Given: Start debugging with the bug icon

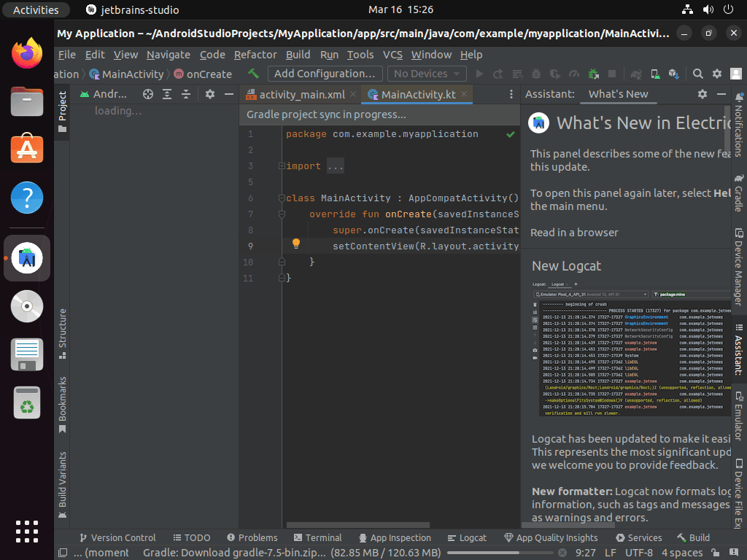Looking at the screenshot, I should (535, 74).
